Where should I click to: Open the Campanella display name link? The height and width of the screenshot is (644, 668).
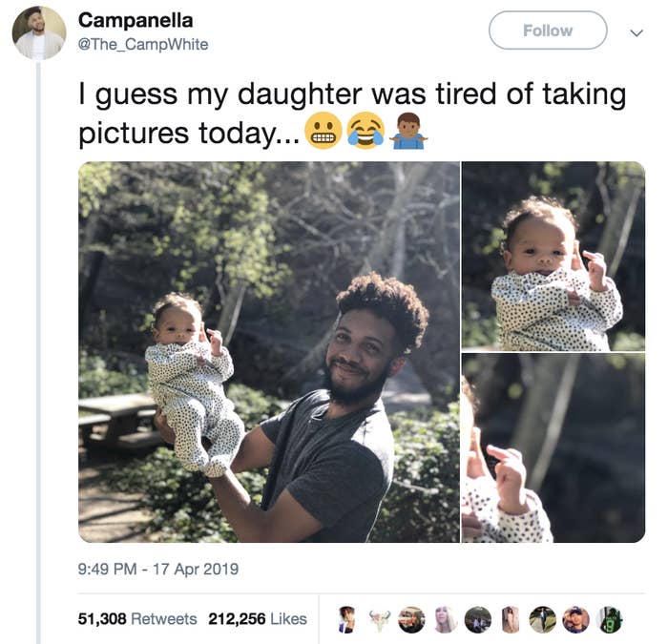[136, 20]
